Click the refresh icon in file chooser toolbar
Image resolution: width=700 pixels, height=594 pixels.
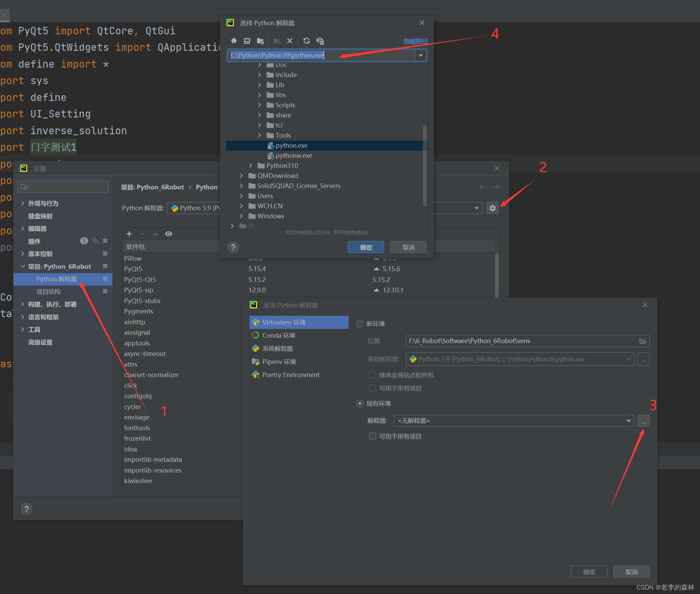306,41
